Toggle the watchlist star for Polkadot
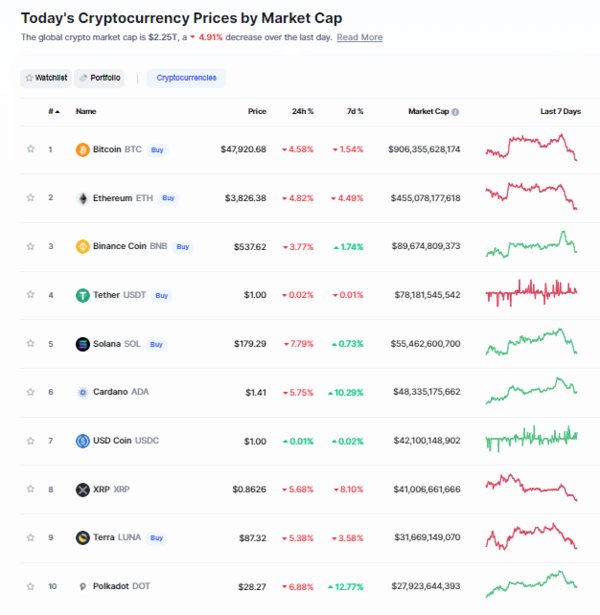 [30, 586]
